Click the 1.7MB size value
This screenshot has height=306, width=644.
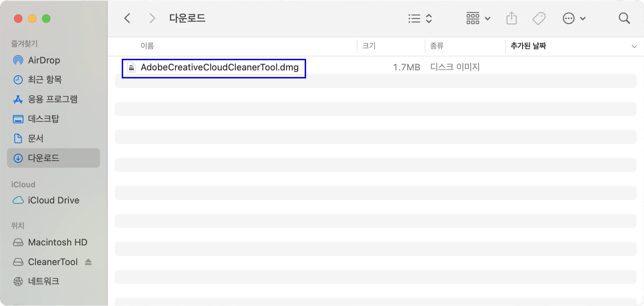coord(406,67)
